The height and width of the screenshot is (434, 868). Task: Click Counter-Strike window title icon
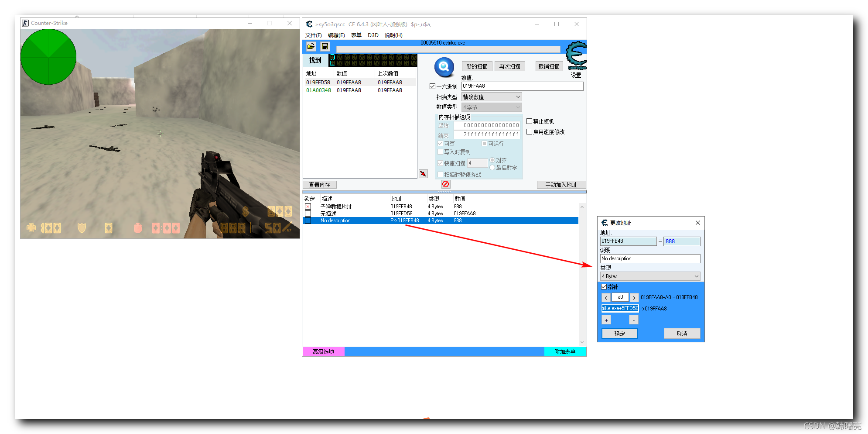click(x=25, y=23)
